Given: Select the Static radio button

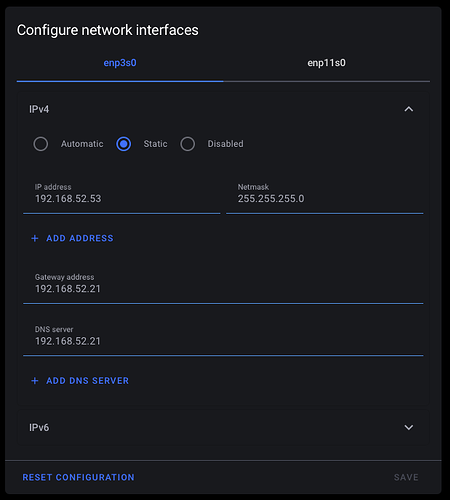Looking at the screenshot, I should click(x=124, y=144).
